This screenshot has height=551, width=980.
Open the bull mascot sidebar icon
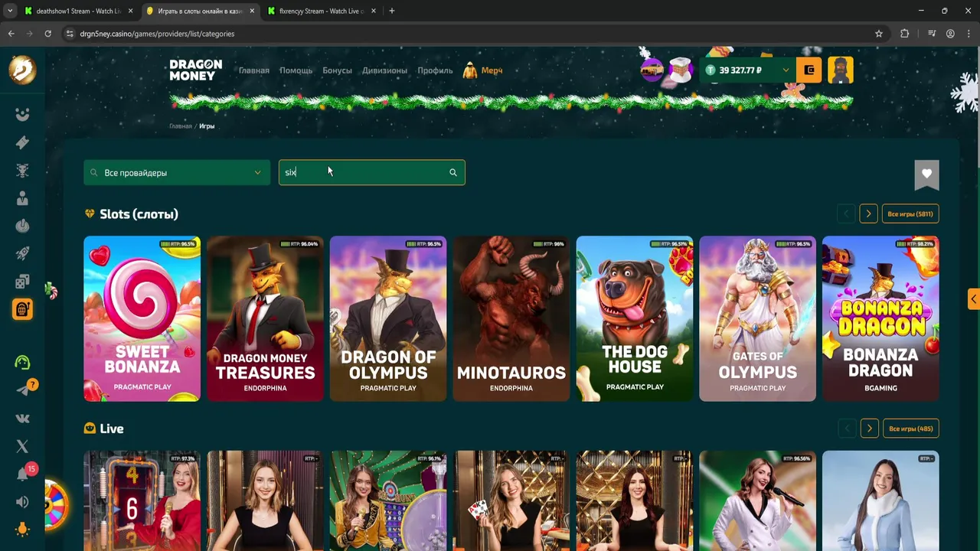pos(22,171)
